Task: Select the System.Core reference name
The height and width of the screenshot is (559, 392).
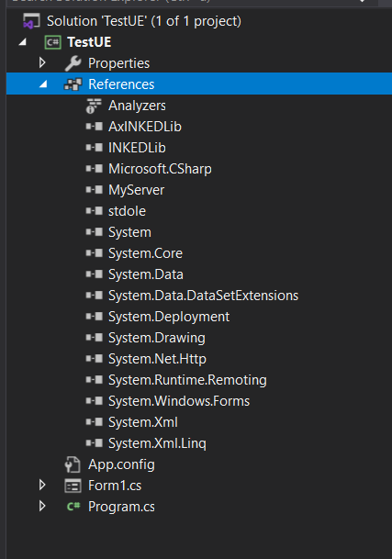Action: click(x=146, y=253)
